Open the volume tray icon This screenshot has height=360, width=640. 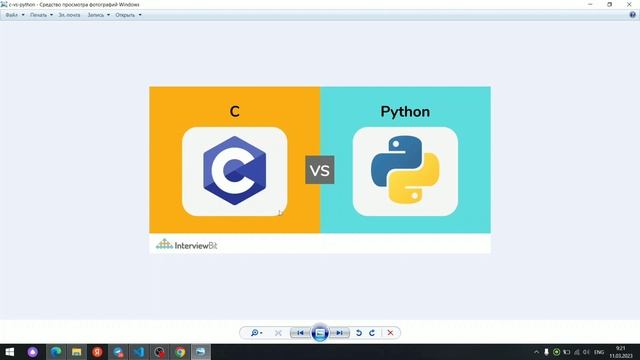point(587,352)
